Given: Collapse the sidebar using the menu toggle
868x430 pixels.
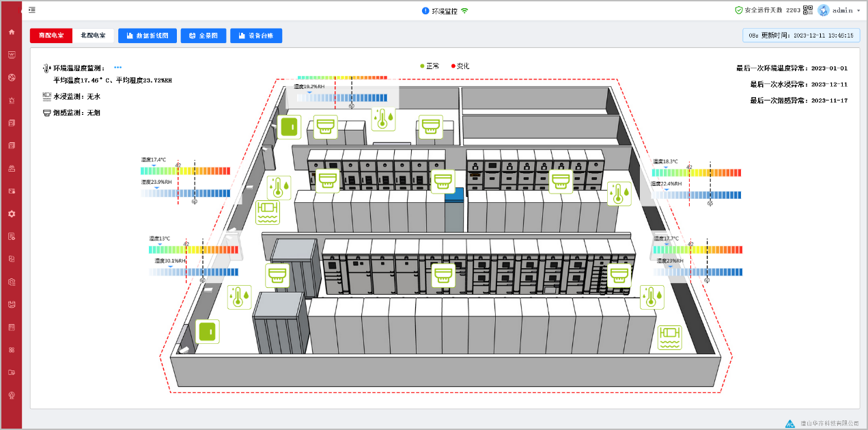Looking at the screenshot, I should [x=32, y=10].
